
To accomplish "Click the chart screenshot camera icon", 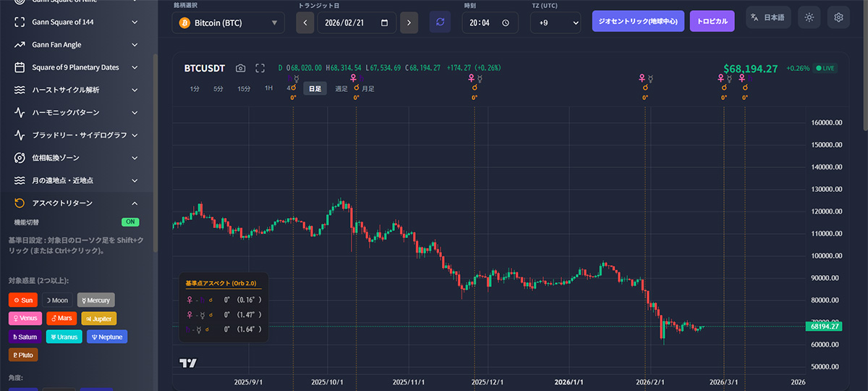I will pyautogui.click(x=241, y=68).
